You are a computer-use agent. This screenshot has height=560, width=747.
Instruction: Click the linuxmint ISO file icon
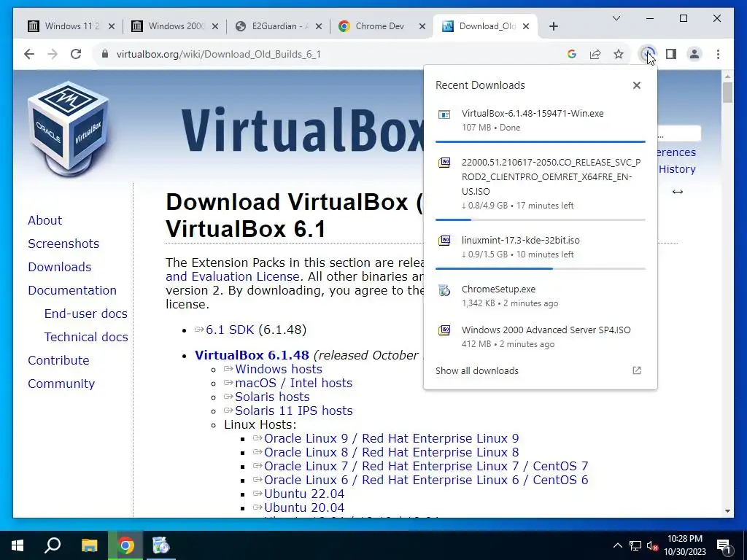(444, 240)
